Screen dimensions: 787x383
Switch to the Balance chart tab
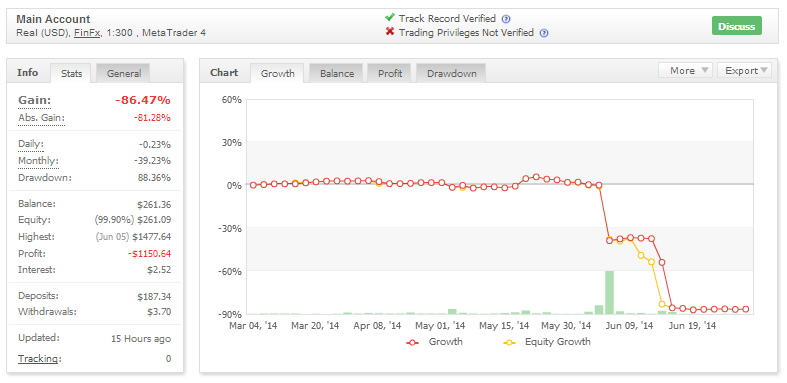coord(337,73)
